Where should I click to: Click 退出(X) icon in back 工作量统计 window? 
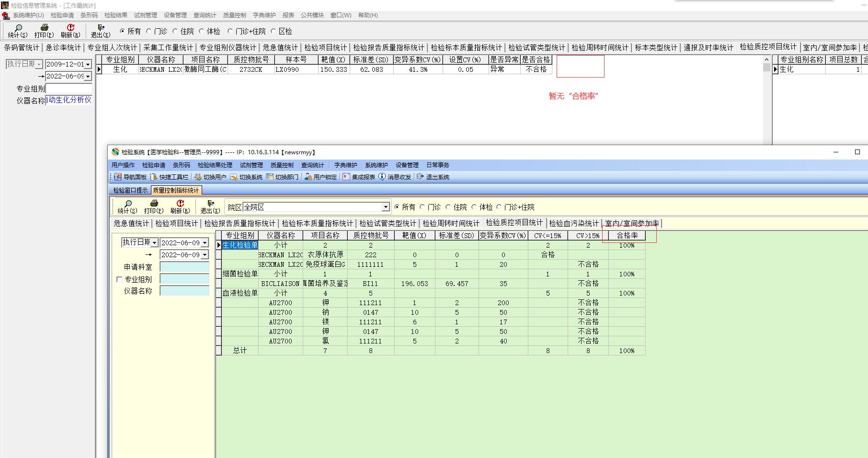101,28
